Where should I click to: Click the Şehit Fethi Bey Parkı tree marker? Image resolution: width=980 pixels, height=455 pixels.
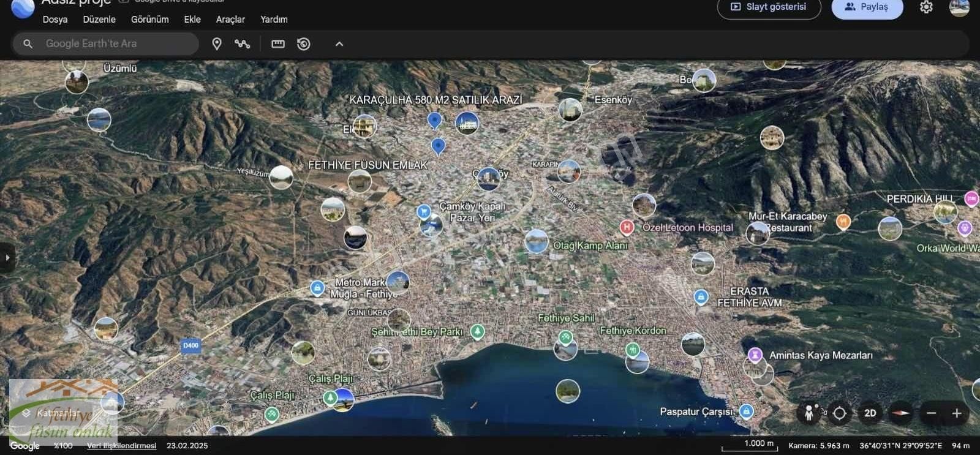click(477, 331)
